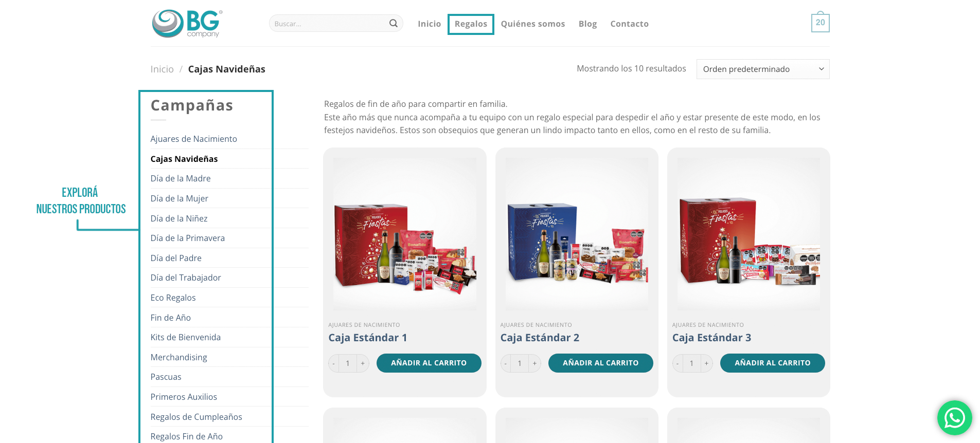Go to Quiénes somos page
Screen dimensions: 980x443
tap(532, 24)
